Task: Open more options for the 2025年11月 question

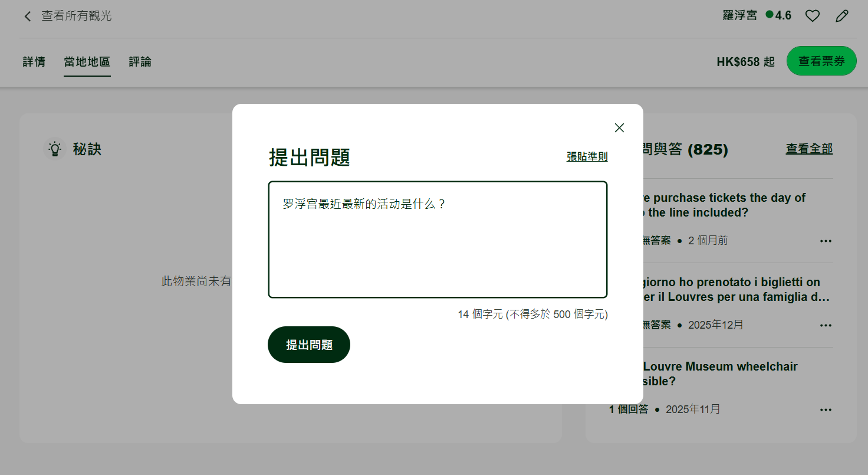Action: (826, 410)
